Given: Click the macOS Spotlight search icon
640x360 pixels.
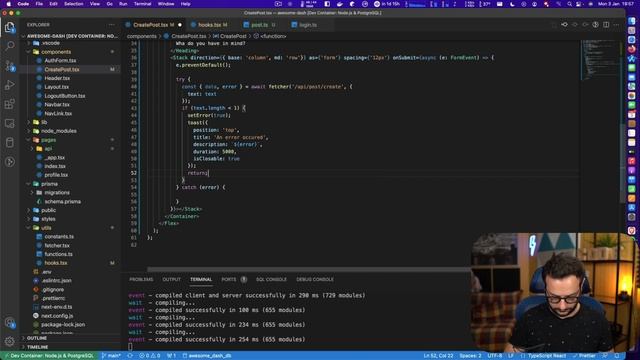Looking at the screenshot, I should pyautogui.click(x=569, y=4).
